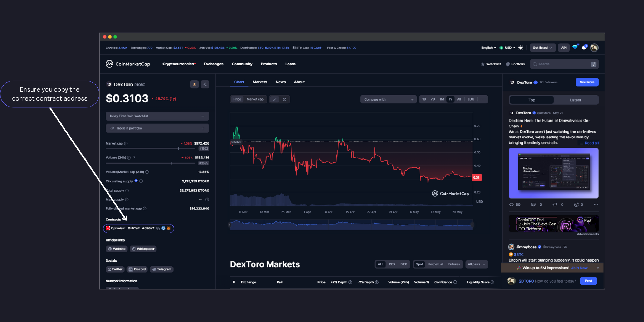The width and height of the screenshot is (644, 322).
Task: Click the share icon beside DexToro title
Action: [x=205, y=84]
